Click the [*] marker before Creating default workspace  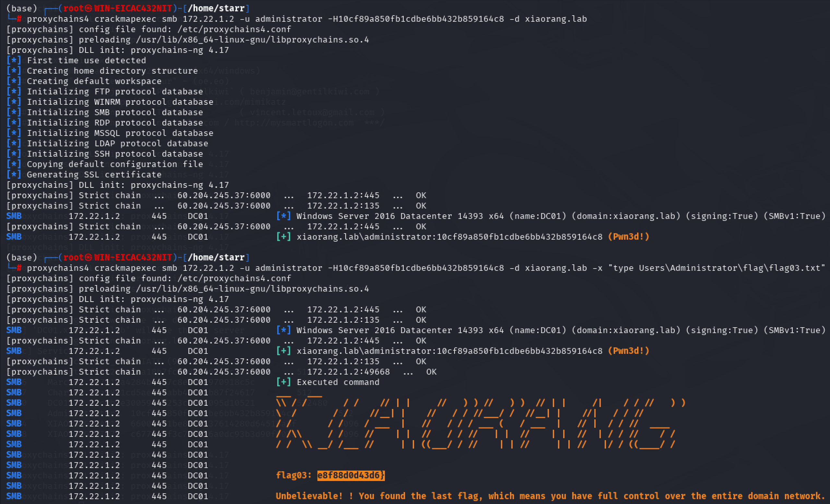coord(14,81)
